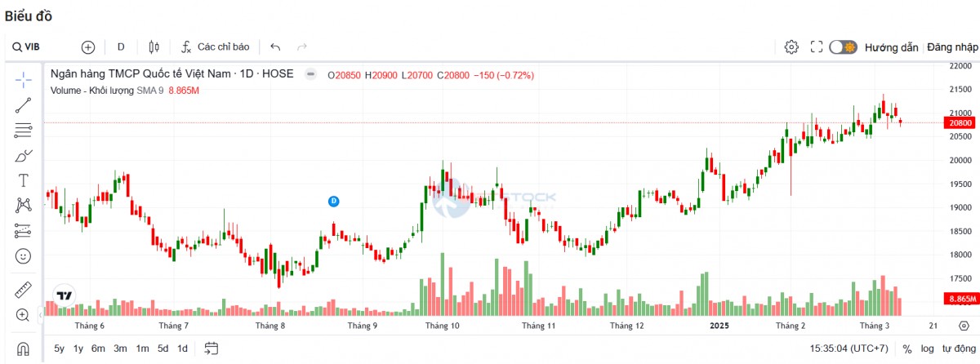Screen dimensions: 980x364
Task: Undo the last chart action
Action: tap(275, 47)
